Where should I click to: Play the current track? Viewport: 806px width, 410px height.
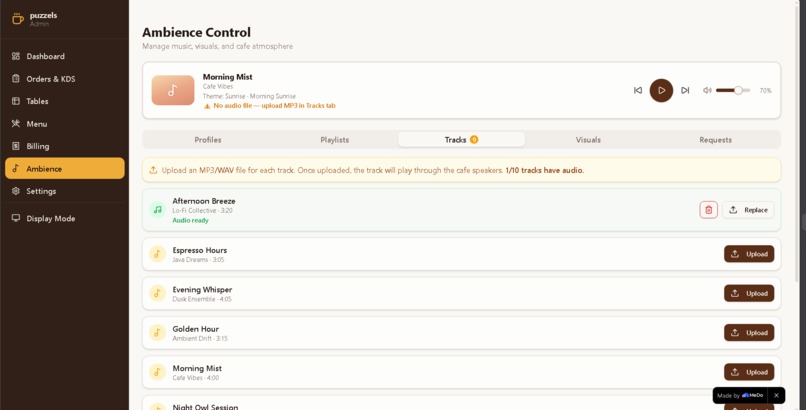[661, 90]
